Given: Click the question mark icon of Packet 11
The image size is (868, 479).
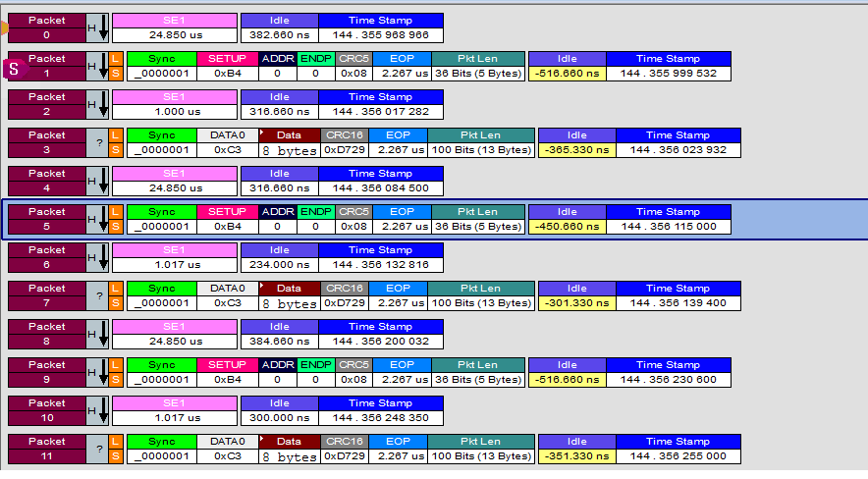Looking at the screenshot, I should coord(97,450).
